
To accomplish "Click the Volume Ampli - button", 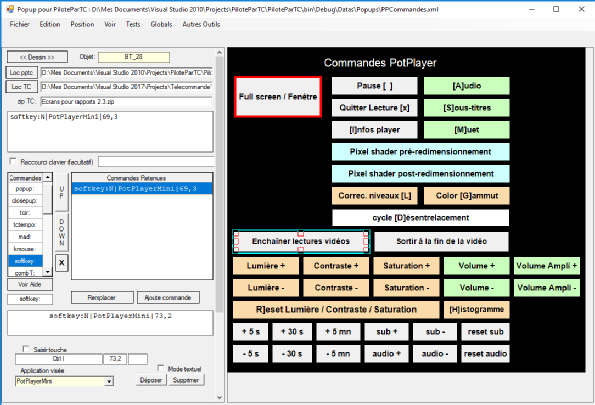I will point(547,288).
